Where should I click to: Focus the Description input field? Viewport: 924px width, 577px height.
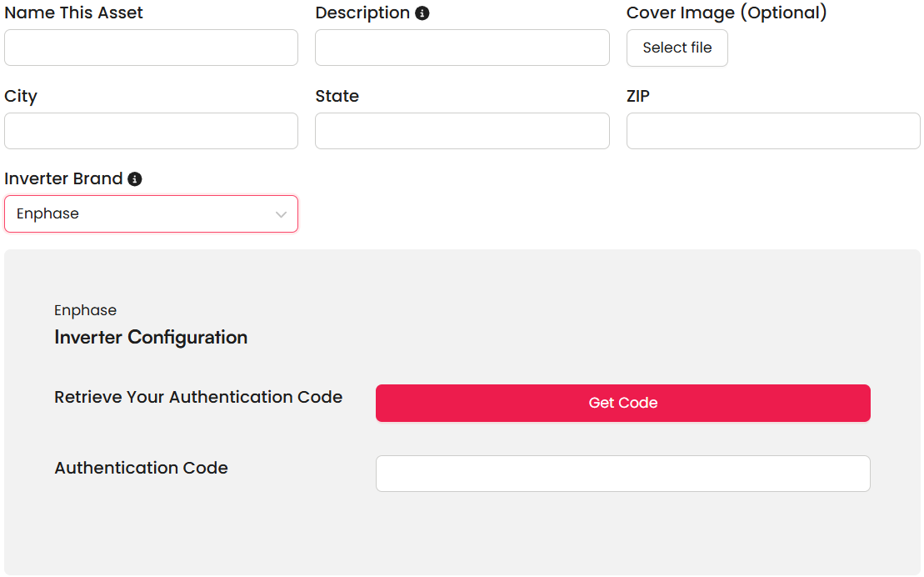tap(462, 48)
